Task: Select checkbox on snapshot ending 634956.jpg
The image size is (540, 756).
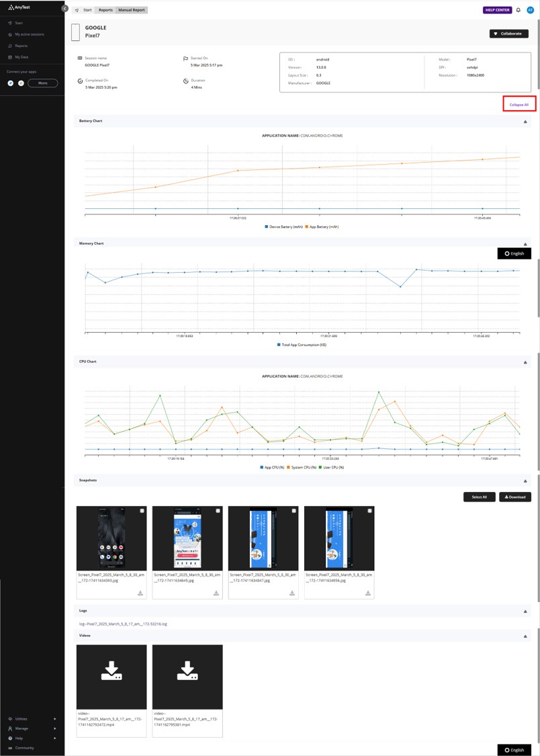Action: (369, 511)
